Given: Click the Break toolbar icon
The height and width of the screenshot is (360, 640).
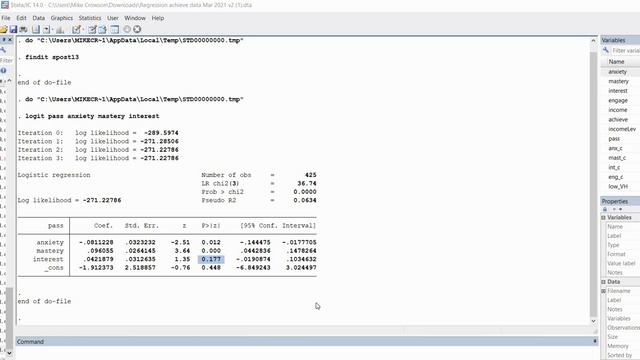Looking at the screenshot, I should (137, 29).
